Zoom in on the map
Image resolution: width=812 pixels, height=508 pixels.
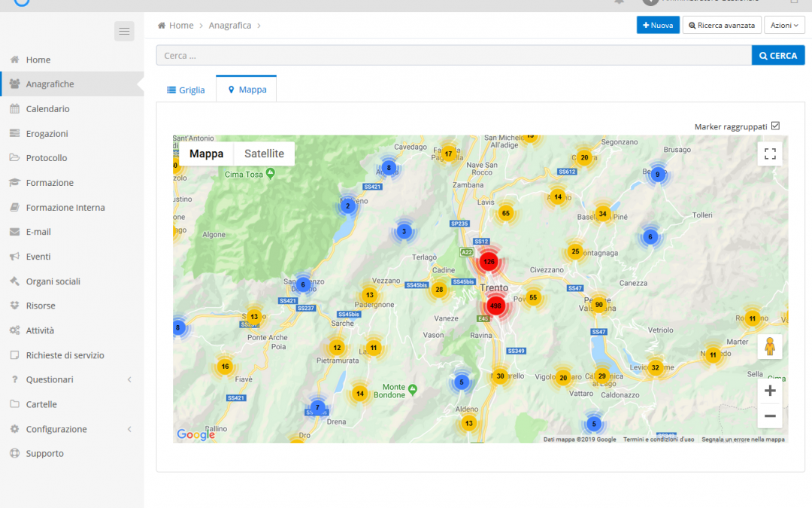770,391
